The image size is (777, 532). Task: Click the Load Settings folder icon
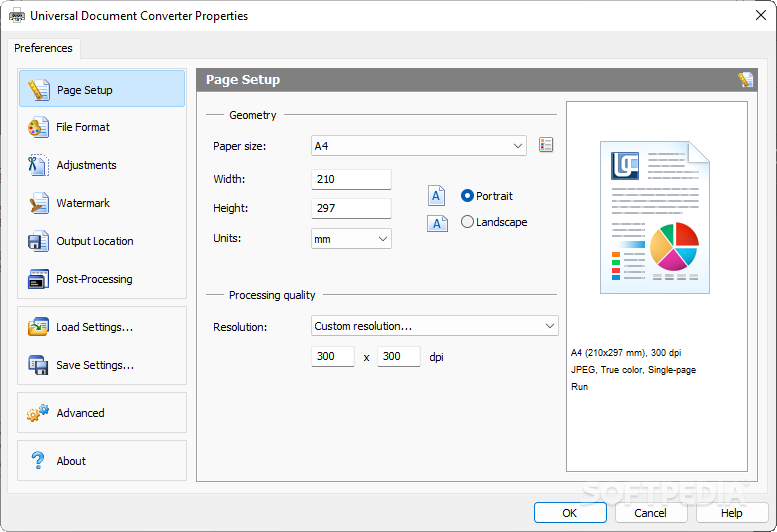pos(38,327)
